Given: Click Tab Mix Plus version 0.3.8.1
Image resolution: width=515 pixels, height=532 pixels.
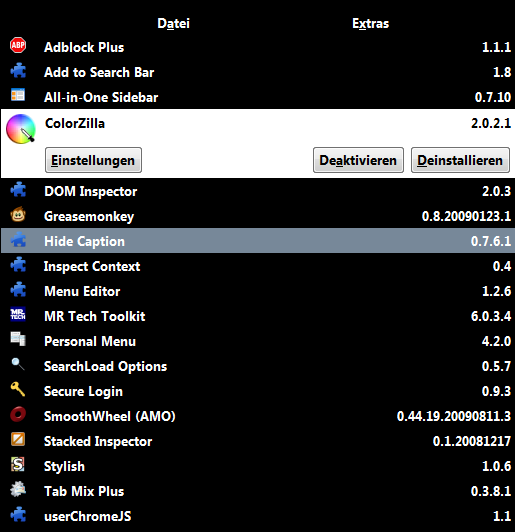Looking at the screenshot, I should pyautogui.click(x=491, y=491).
